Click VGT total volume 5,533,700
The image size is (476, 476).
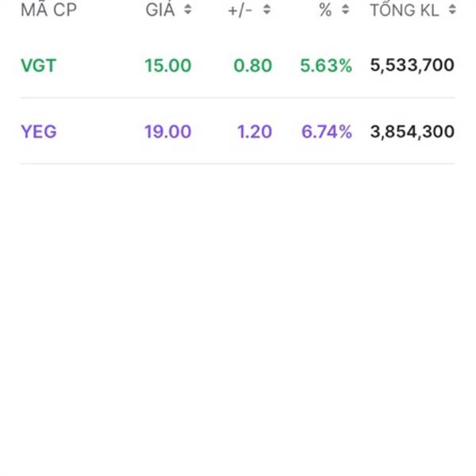pos(412,65)
